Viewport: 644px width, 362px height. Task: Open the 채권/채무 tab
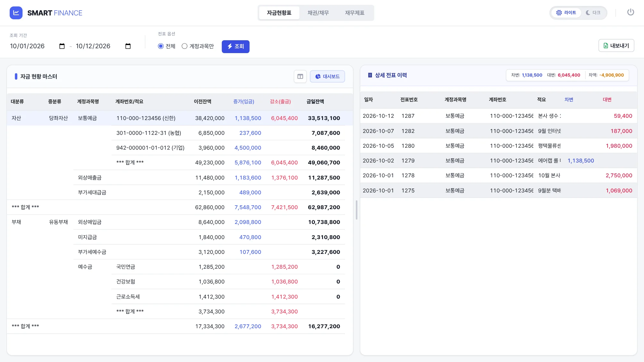point(318,13)
